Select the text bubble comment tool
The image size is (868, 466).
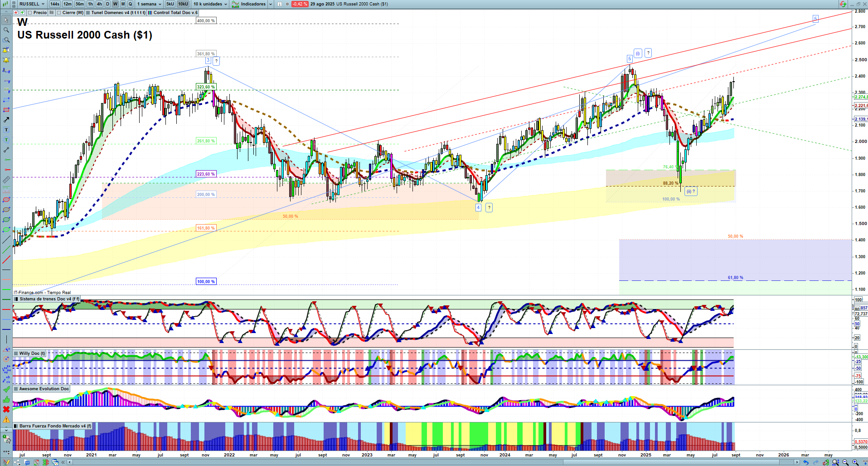point(6,140)
